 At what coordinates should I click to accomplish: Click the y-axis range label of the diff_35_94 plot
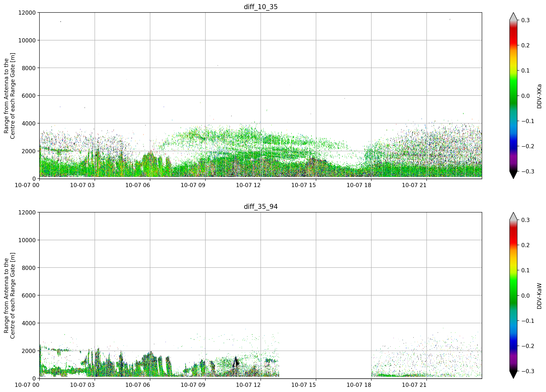click(9, 295)
